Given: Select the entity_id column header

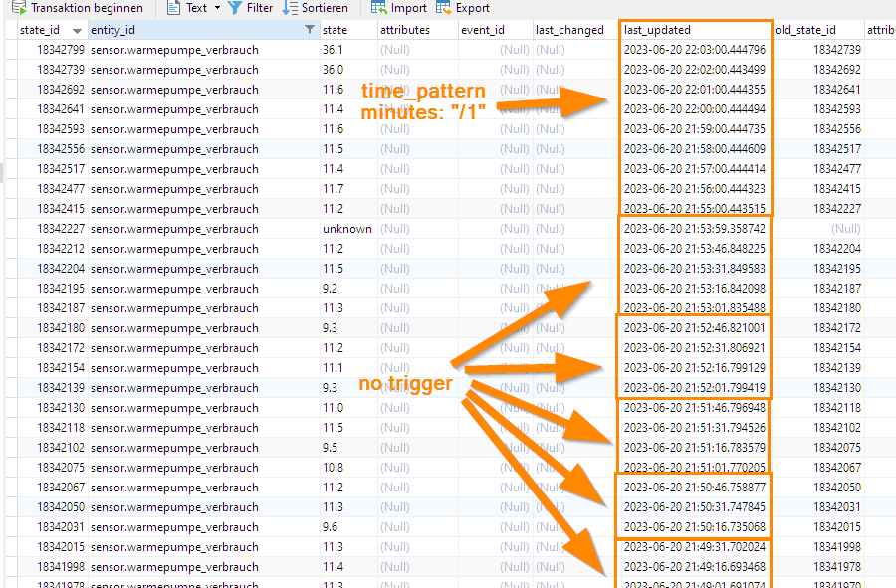Looking at the screenshot, I should click(203, 30).
